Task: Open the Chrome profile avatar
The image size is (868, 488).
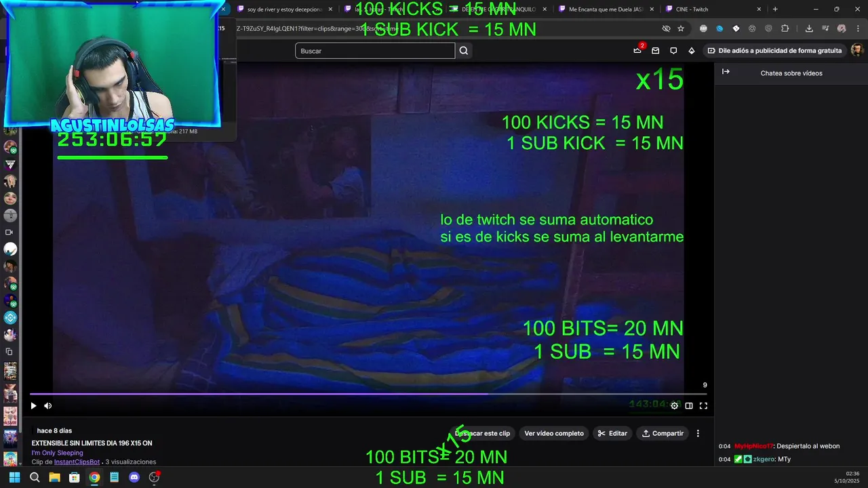Action: point(842,28)
